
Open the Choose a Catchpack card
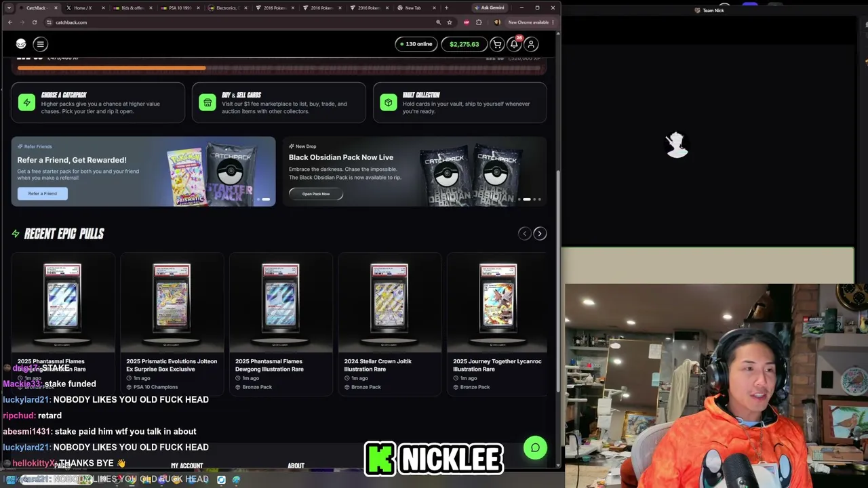coord(98,103)
